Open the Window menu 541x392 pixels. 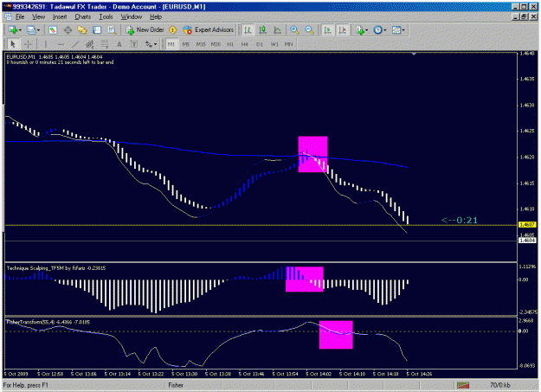pyautogui.click(x=132, y=16)
